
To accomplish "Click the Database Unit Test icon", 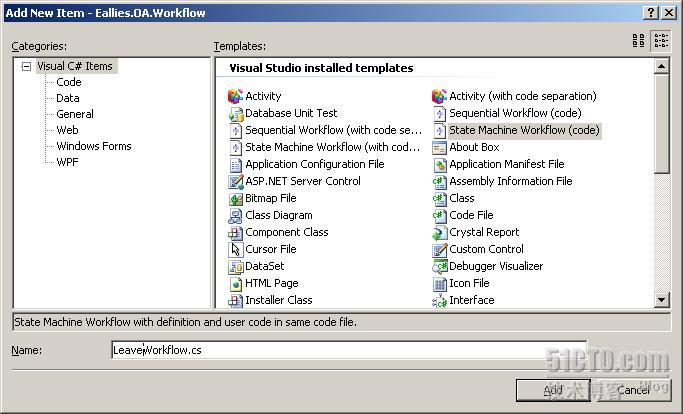I will point(235,113).
